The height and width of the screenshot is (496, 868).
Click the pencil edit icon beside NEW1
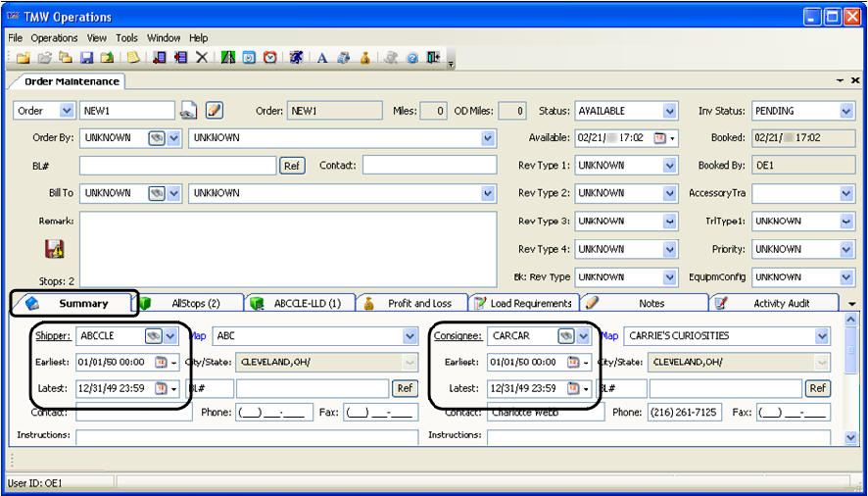[215, 111]
